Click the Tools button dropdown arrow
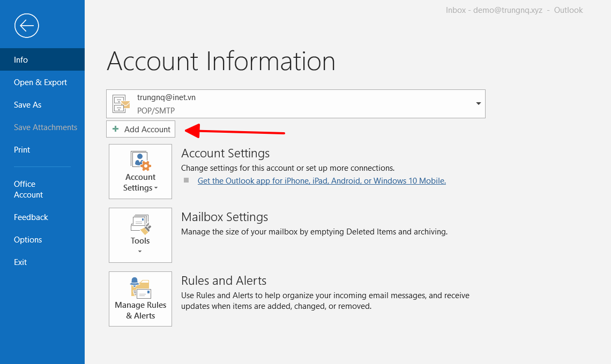The image size is (611, 364). pos(140,252)
